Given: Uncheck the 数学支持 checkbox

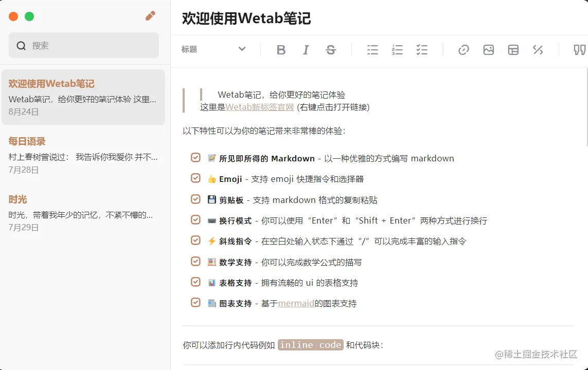Looking at the screenshot, I should point(195,261).
